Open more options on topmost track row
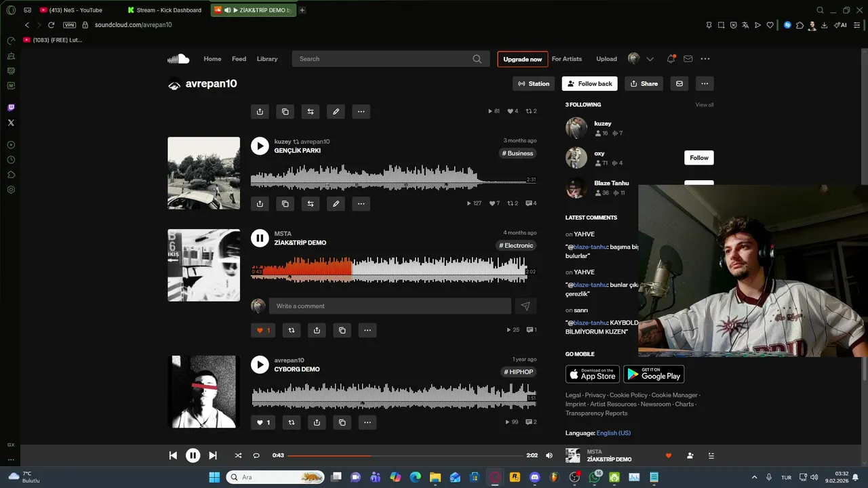The width and height of the screenshot is (868, 488). (x=361, y=111)
